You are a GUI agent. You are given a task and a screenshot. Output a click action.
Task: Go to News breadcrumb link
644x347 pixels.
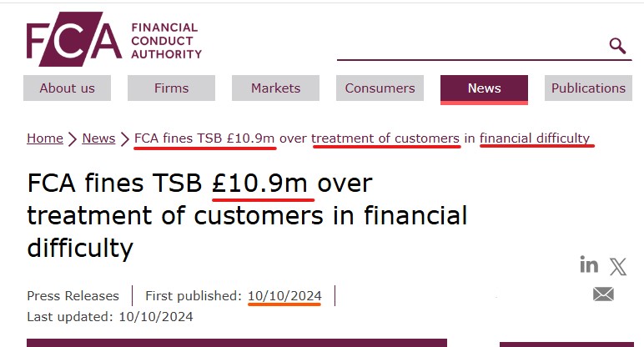(x=98, y=138)
